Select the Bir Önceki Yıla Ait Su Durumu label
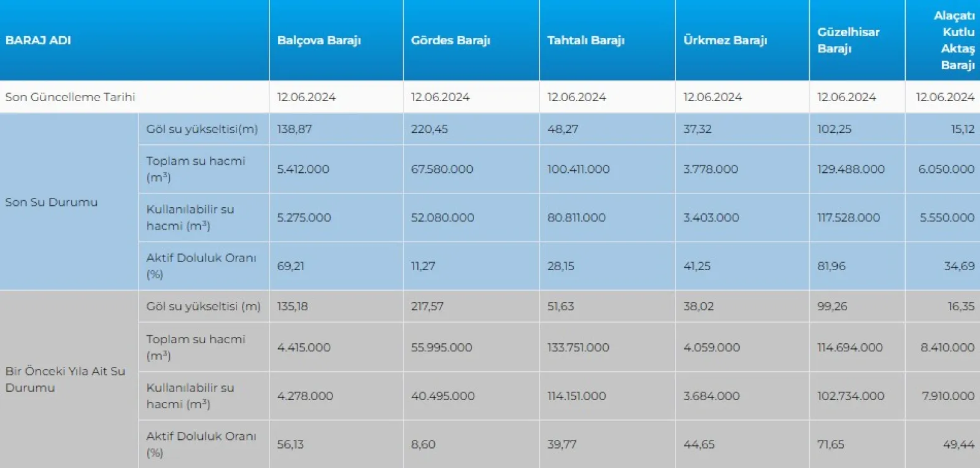This screenshot has height=468, width=980. point(65,379)
